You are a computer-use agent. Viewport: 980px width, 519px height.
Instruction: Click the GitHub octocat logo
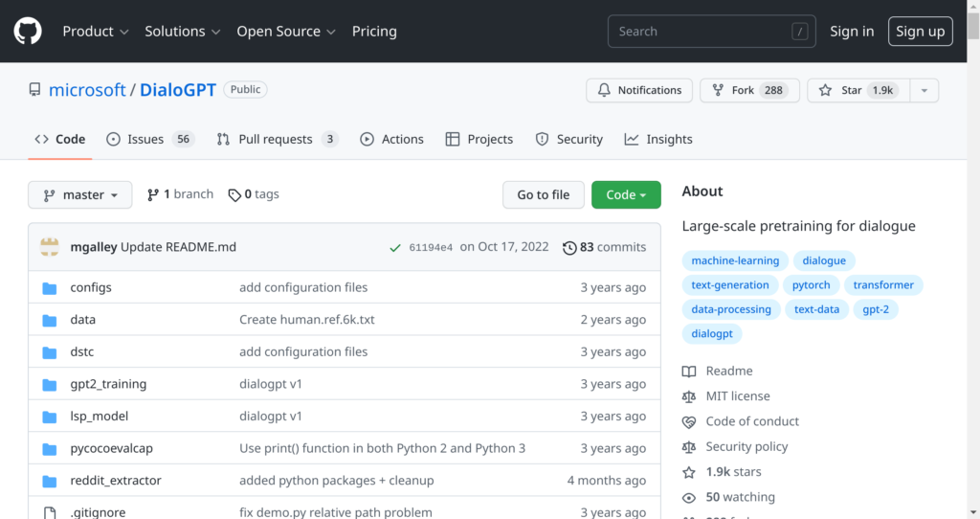[28, 31]
